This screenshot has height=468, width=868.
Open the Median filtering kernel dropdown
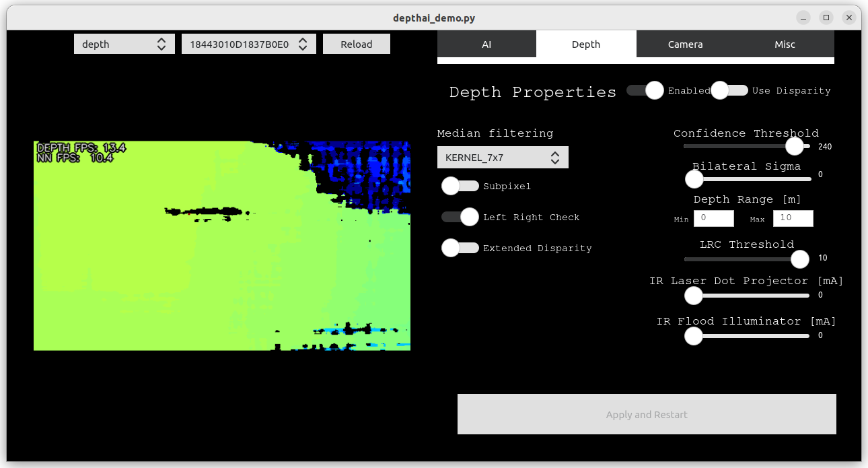click(502, 157)
